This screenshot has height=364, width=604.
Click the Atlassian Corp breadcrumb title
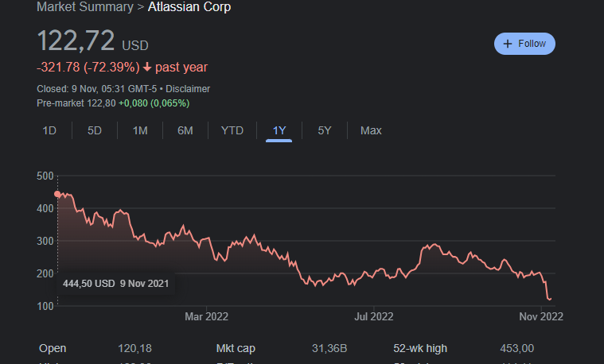coord(189,7)
